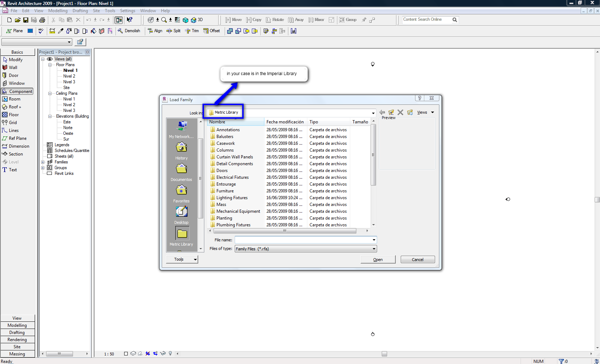The height and width of the screenshot is (364, 600).
Task: Select the Door tool in the design bar
Action: [10, 75]
